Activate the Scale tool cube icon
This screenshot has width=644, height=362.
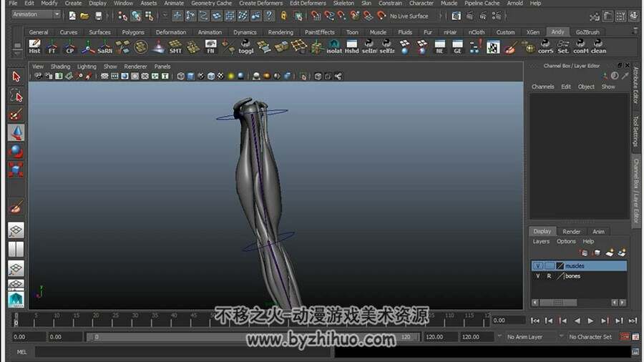[x=16, y=170]
